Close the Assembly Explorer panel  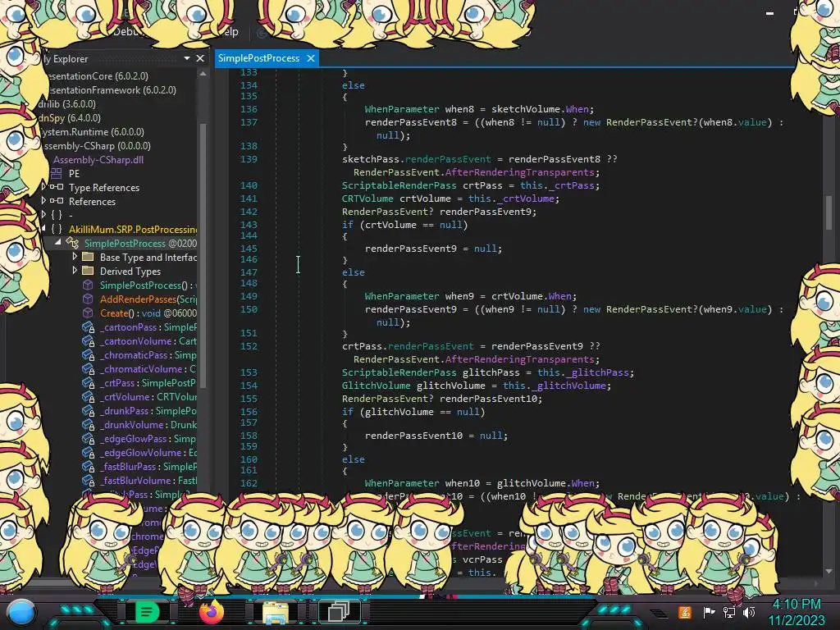200,58
